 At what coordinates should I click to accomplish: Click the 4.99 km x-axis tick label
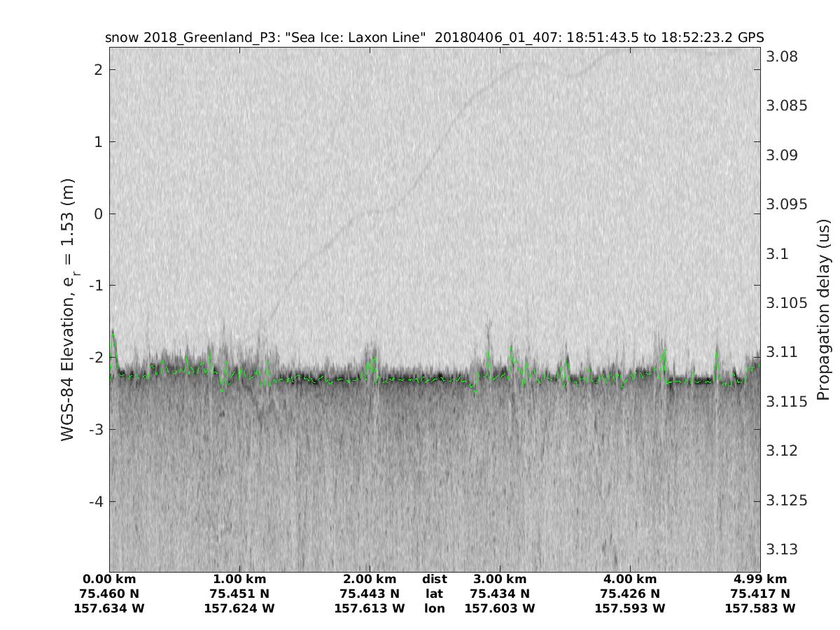pyautogui.click(x=760, y=579)
